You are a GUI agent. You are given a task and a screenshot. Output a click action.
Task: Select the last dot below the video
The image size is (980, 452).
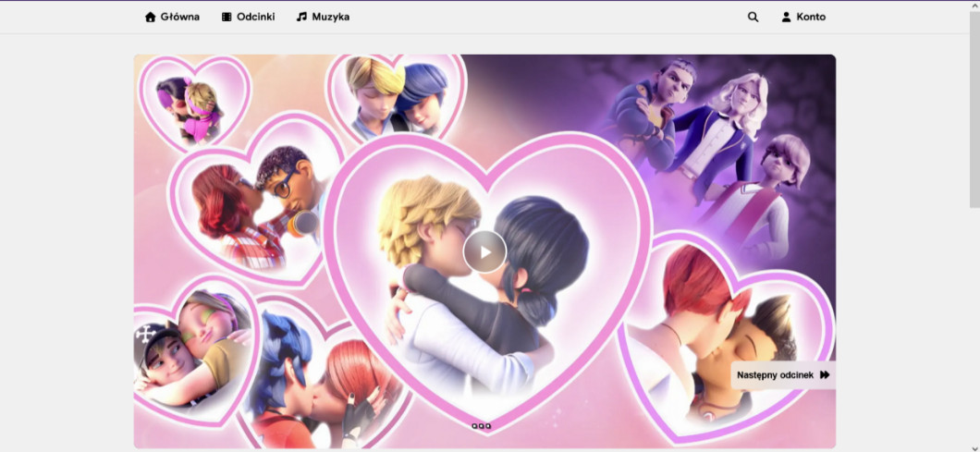pos(488,426)
